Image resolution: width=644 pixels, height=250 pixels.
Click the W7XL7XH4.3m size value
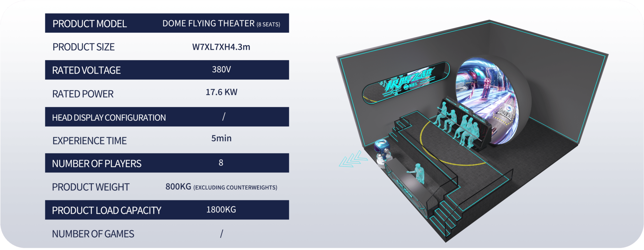(221, 47)
